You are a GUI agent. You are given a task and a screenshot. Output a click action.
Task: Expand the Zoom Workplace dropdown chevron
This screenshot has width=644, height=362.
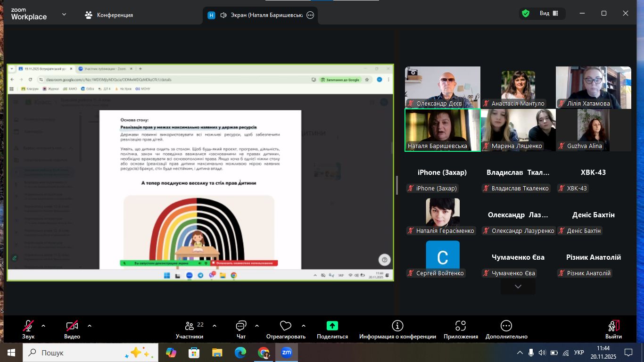click(x=64, y=15)
